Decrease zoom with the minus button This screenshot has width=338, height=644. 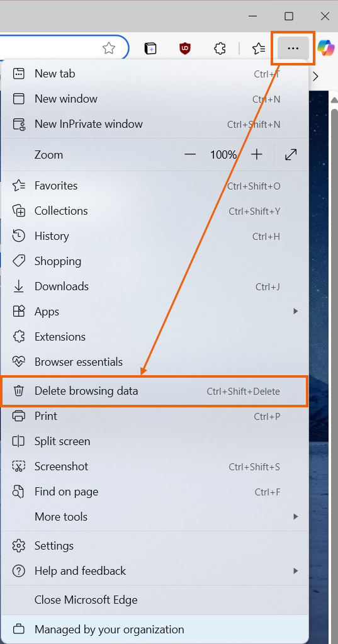(x=189, y=155)
